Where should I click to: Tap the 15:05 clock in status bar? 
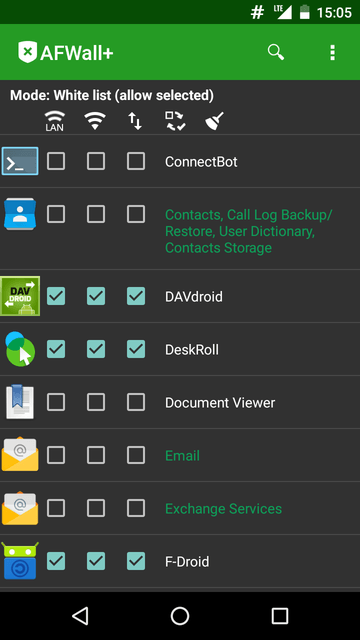tap(334, 13)
